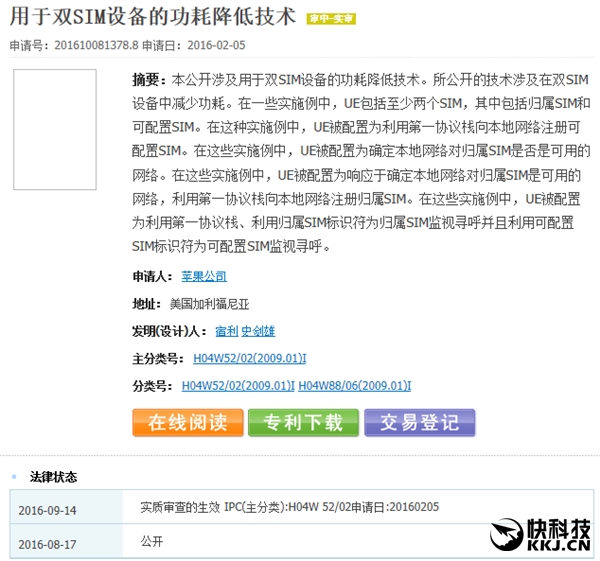Select the 2016-09-14 legal status date cell
Image resolution: width=600 pixels, height=561 pixels.
point(48,510)
